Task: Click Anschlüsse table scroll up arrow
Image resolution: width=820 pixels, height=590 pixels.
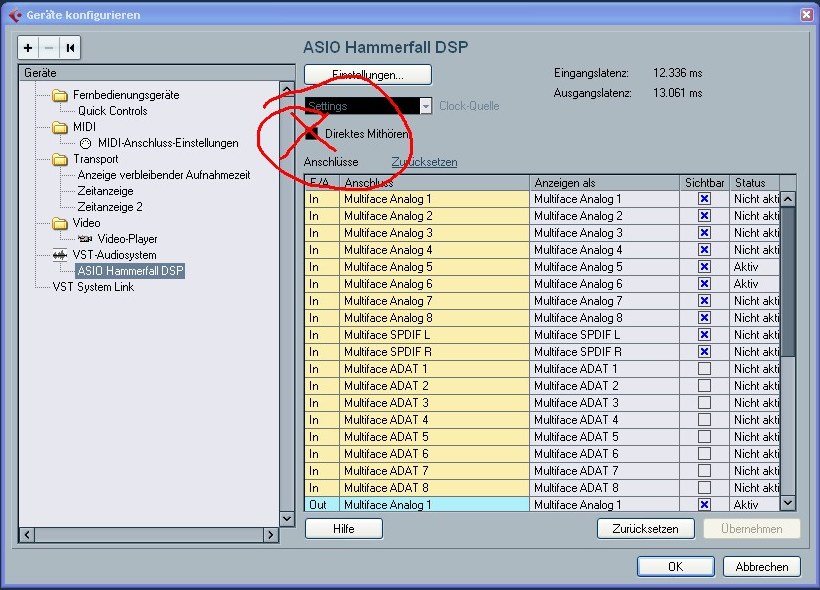Action: tap(788, 199)
